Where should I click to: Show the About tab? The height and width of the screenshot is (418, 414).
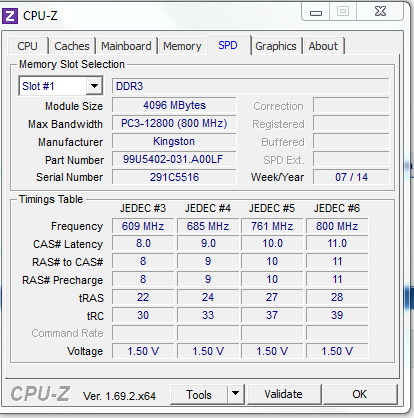click(x=323, y=46)
